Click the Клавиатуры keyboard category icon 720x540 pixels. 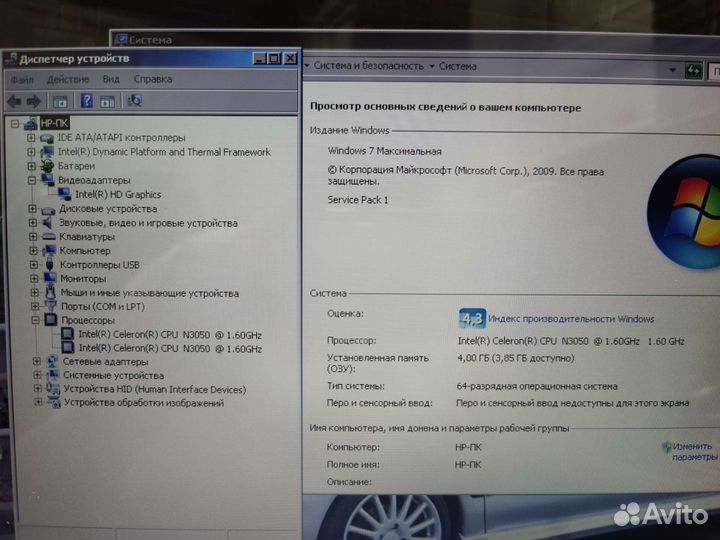click(48, 237)
